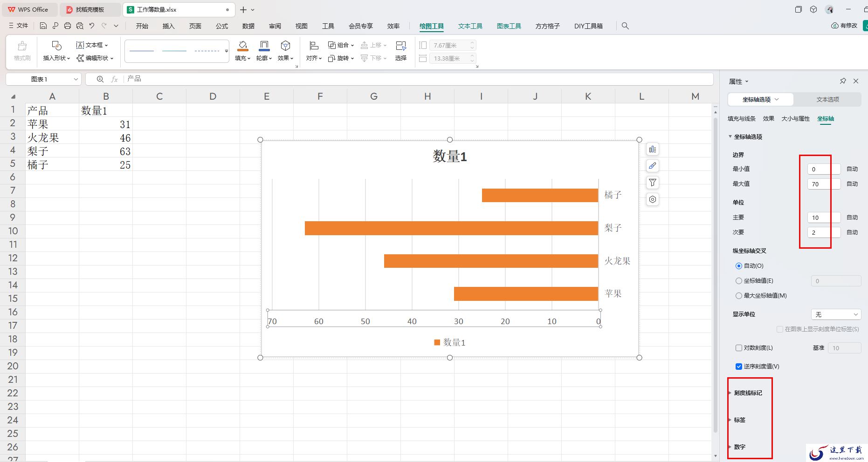Click the 主要 unit input field showing 10

824,217
